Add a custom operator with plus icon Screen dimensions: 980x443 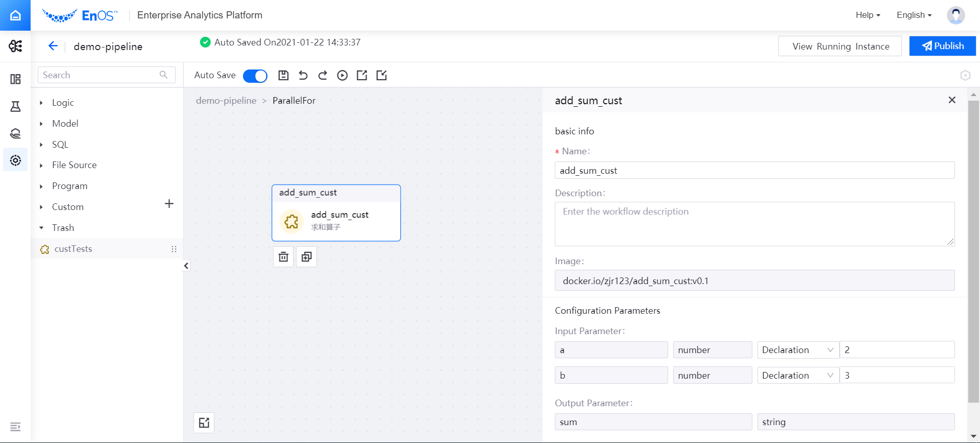(x=169, y=204)
